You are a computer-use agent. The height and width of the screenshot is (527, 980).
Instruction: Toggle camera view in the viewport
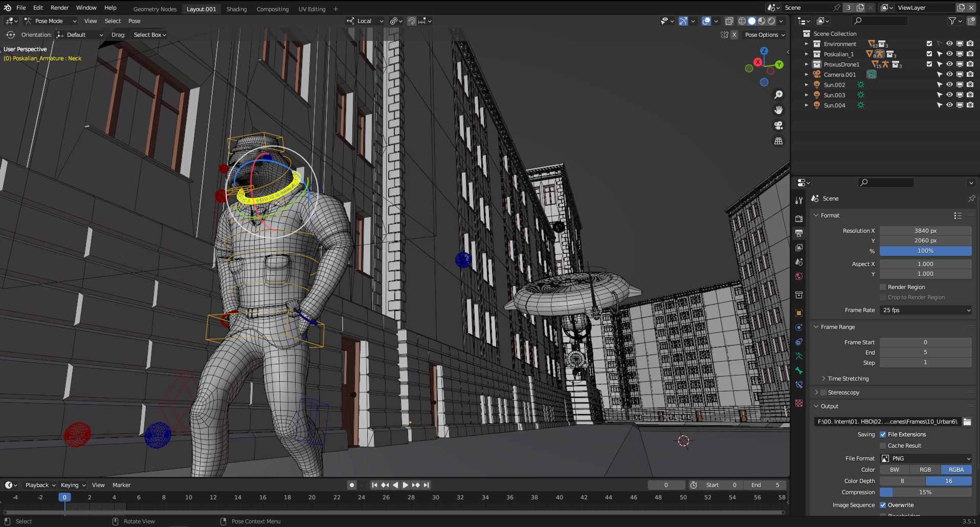pyautogui.click(x=778, y=125)
